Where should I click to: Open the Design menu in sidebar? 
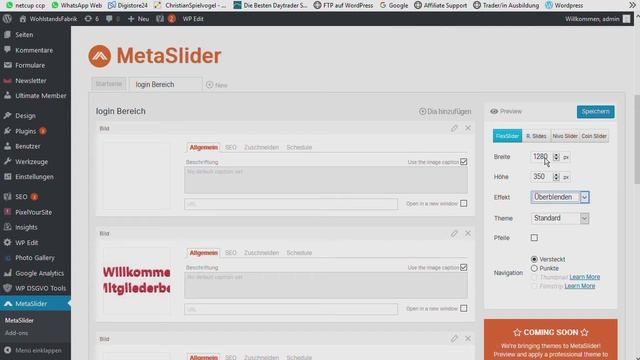click(x=25, y=116)
